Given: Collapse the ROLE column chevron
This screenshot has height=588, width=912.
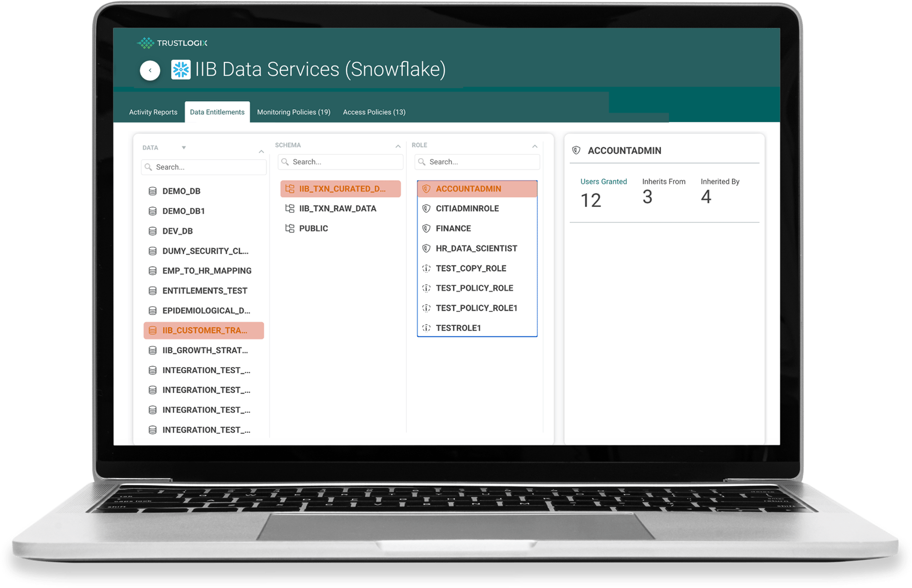Looking at the screenshot, I should click(x=535, y=146).
